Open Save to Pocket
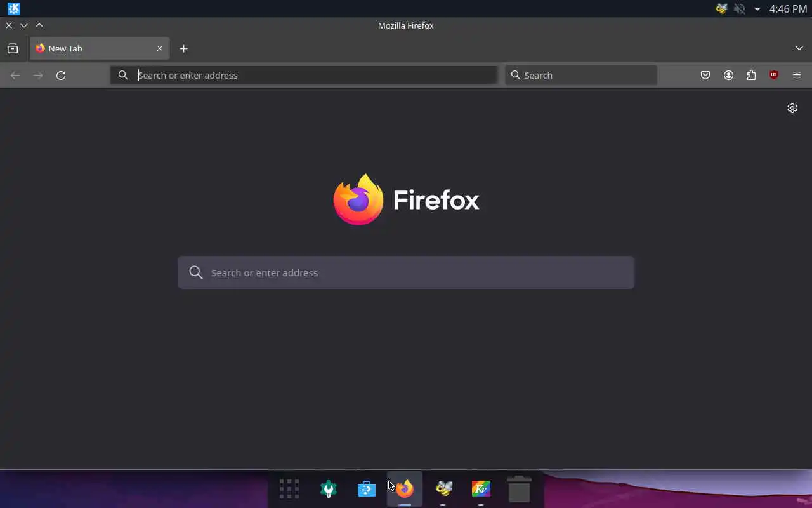This screenshot has height=508, width=812. click(705, 75)
